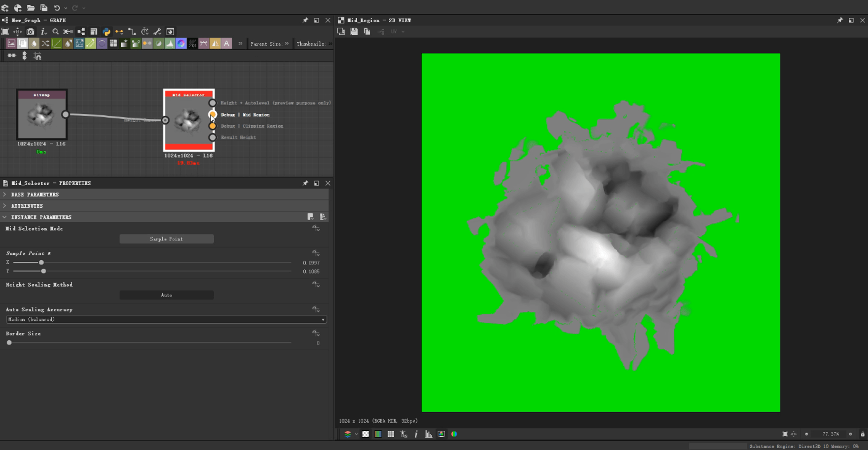This screenshot has height=450, width=868.
Task: Add a Blend node from toolbar
Action: (x=22, y=43)
